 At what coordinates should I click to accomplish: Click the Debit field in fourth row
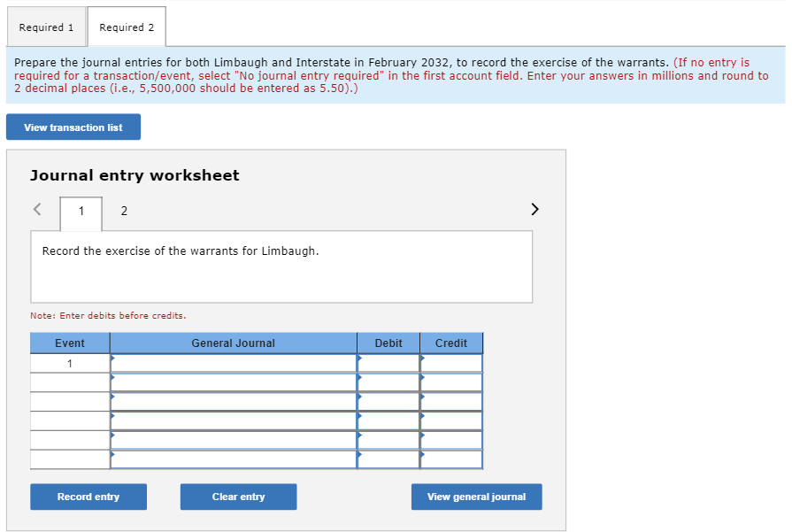[x=388, y=420]
